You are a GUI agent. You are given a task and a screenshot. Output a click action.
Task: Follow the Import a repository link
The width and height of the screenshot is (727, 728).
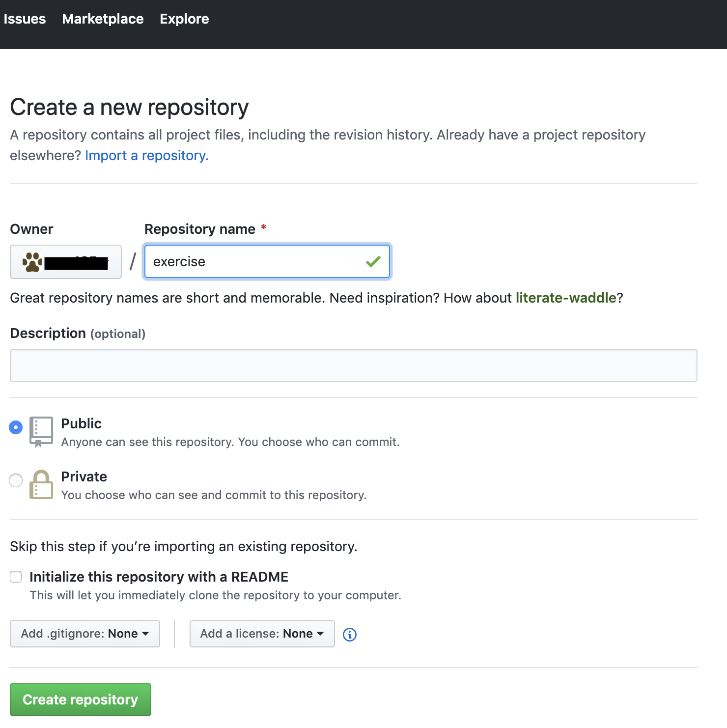point(147,155)
